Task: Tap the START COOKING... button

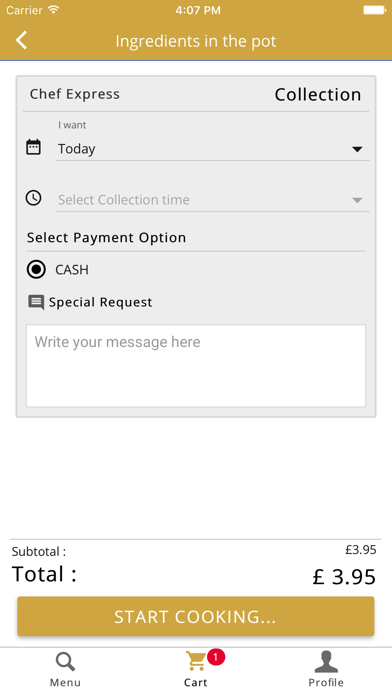Action: (x=196, y=617)
